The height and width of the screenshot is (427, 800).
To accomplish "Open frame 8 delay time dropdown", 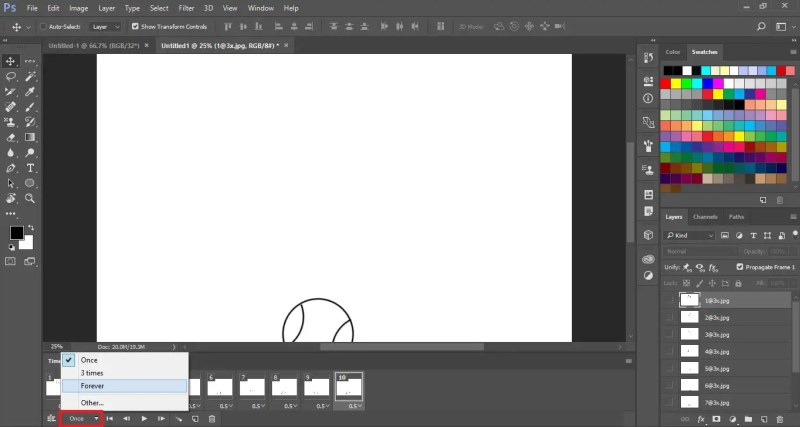I will click(x=291, y=406).
